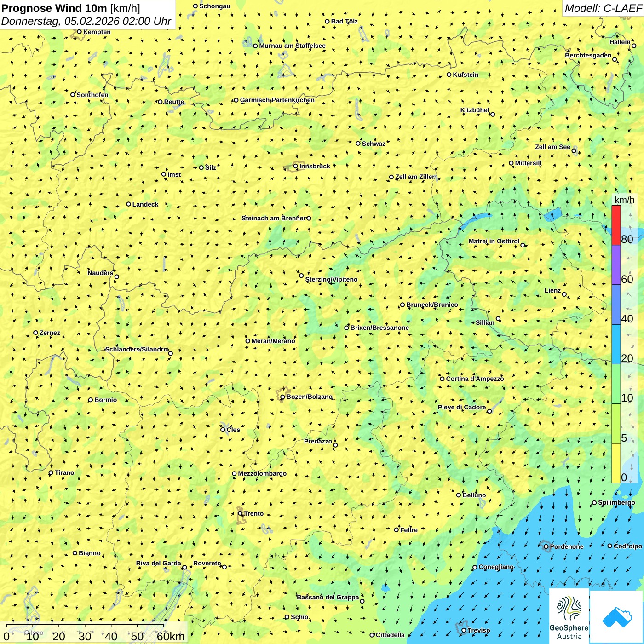Click the Kempten city marker
This screenshot has width=644, height=644.
79,32
